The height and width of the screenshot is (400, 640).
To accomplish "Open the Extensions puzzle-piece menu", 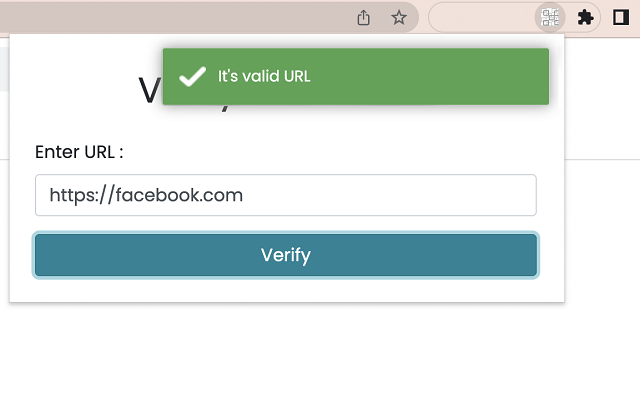I will (x=586, y=17).
